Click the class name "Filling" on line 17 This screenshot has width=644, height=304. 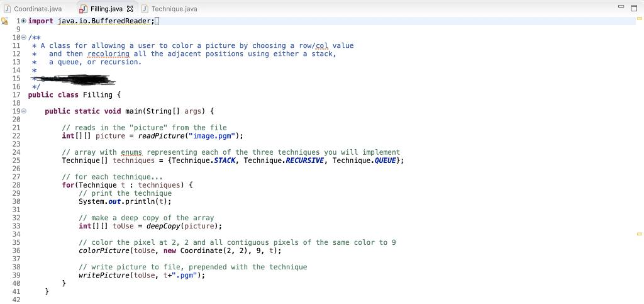click(97, 95)
